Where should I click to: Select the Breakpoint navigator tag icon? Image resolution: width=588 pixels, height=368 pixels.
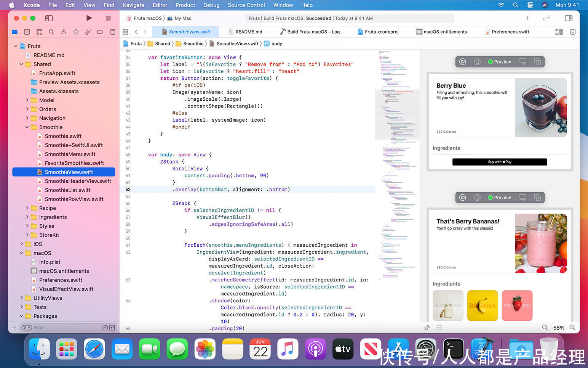coord(100,32)
